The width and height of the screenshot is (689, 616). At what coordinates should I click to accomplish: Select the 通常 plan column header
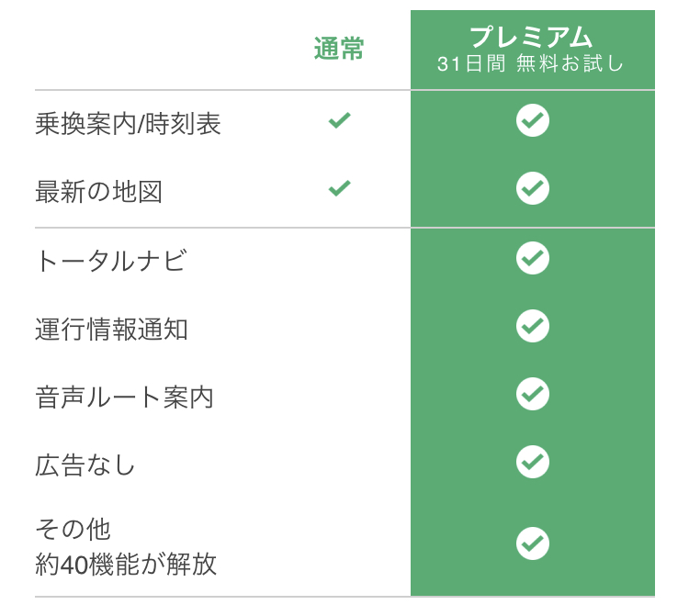tap(339, 50)
